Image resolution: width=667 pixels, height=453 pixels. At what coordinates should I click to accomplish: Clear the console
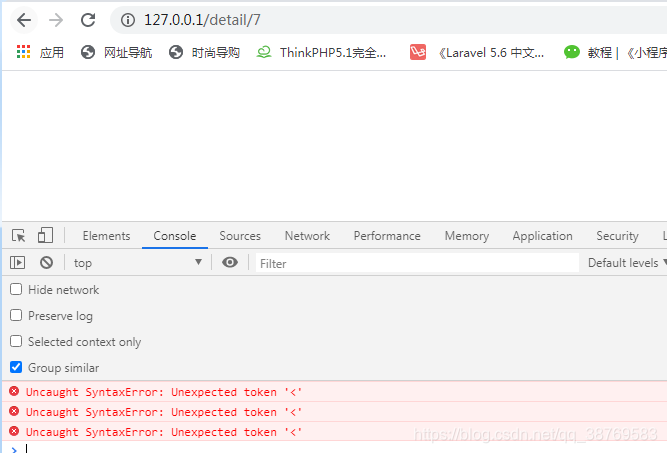[x=46, y=262]
